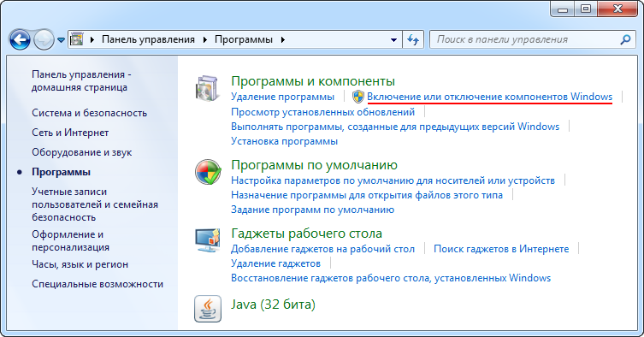Click Удаление гаджетов link
Viewport: 644px width, 337px height.
pos(275,263)
